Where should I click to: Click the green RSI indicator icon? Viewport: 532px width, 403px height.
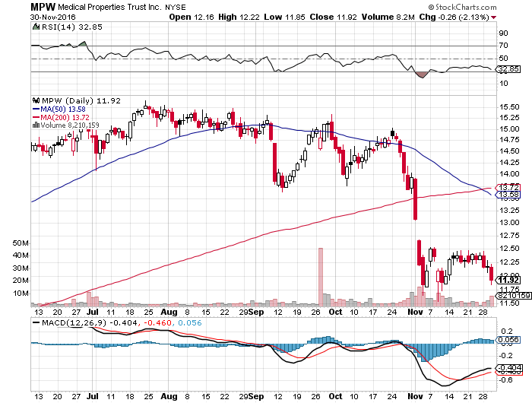tap(36, 27)
